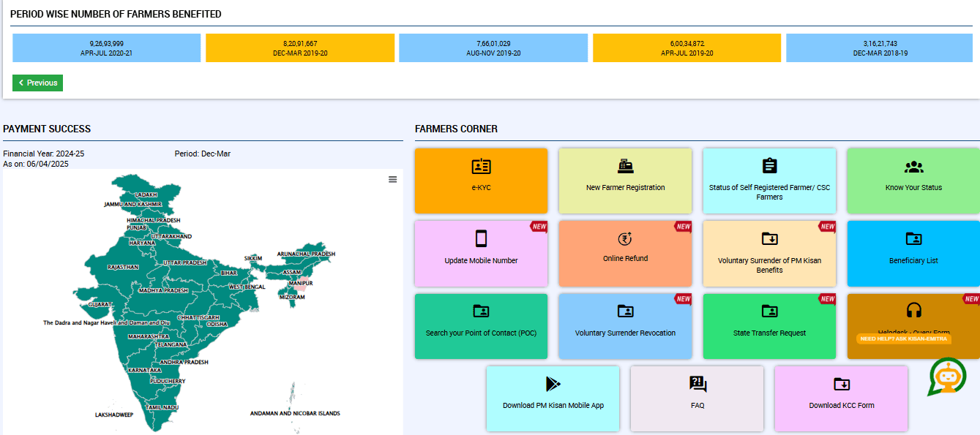
Task: Open the Download PM Kisan Mobile App link
Action: 553,405
